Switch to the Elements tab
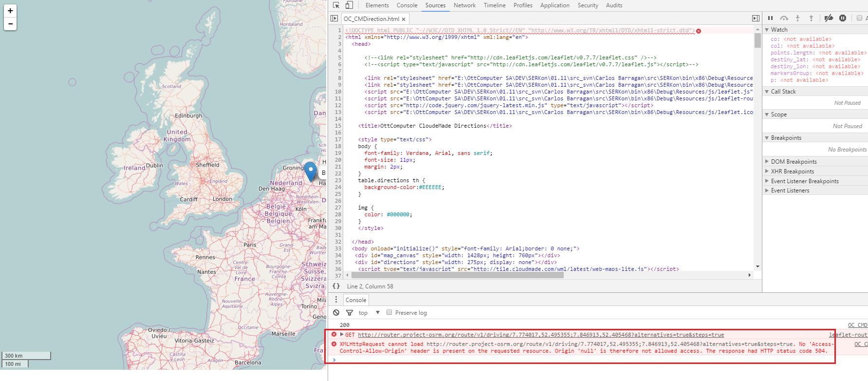 [x=377, y=5]
